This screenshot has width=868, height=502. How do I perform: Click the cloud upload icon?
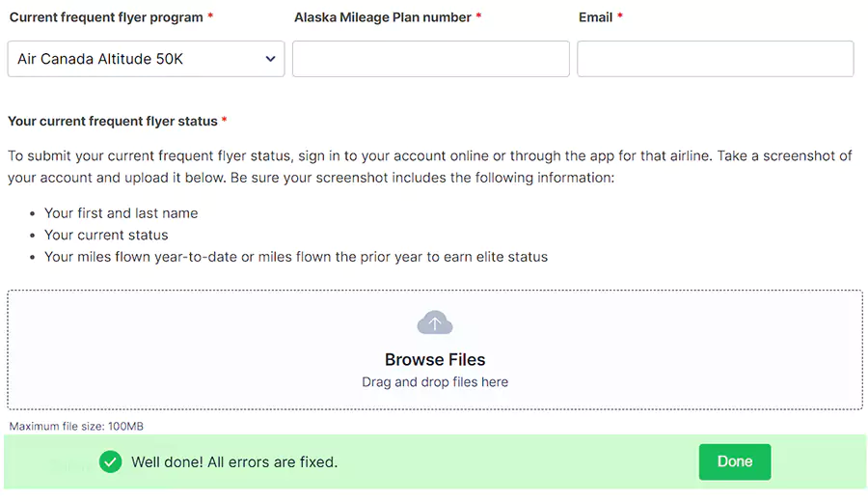[435, 323]
